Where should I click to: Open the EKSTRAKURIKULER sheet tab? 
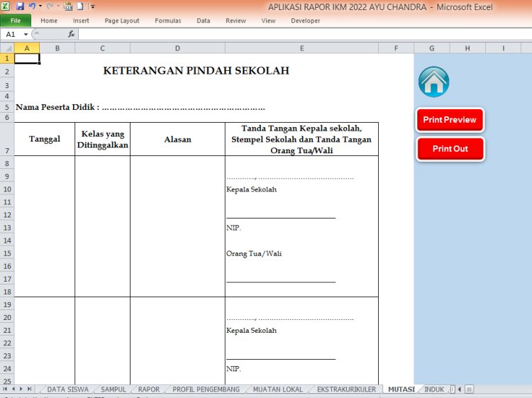click(x=346, y=389)
